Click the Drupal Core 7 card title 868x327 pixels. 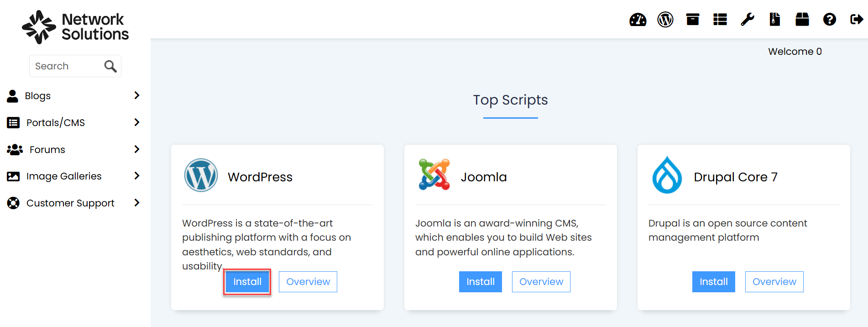coord(736,177)
